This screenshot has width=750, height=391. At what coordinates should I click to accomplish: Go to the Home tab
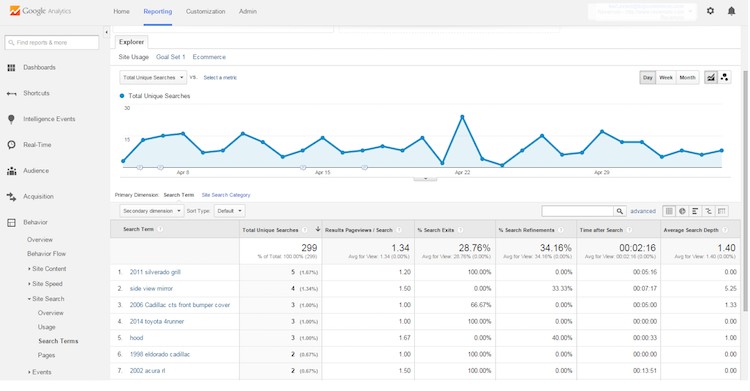click(121, 11)
